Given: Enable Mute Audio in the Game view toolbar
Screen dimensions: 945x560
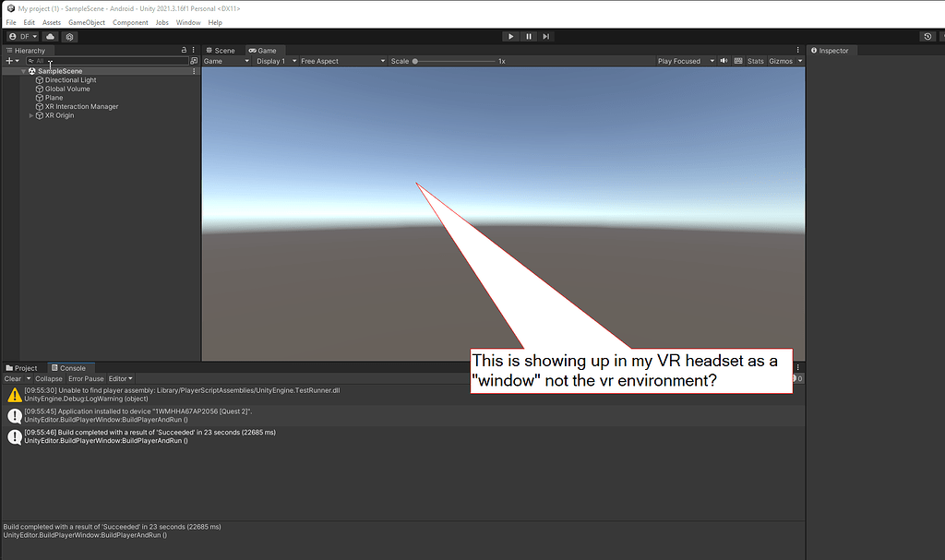Looking at the screenshot, I should pyautogui.click(x=724, y=60).
